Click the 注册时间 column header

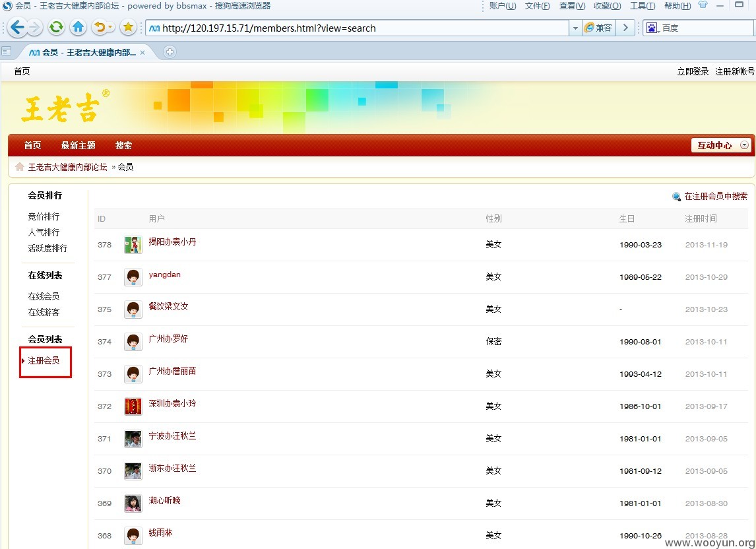pyautogui.click(x=701, y=218)
